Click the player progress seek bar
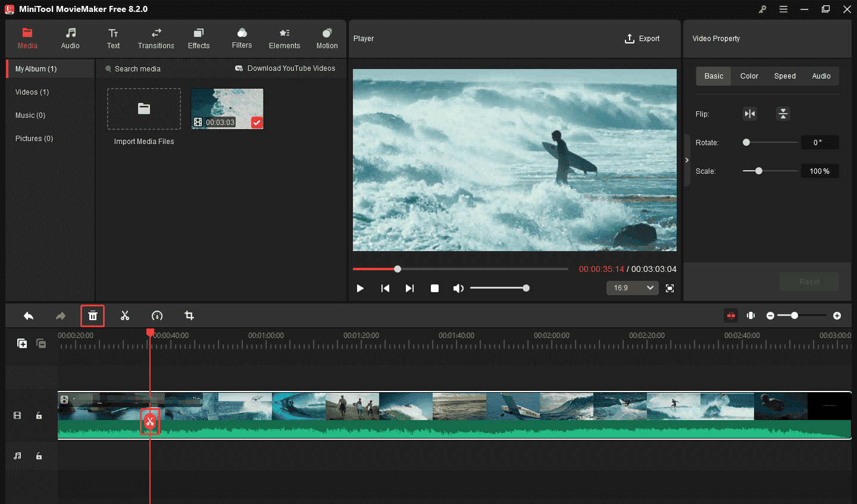The height and width of the screenshot is (504, 857). (x=461, y=269)
